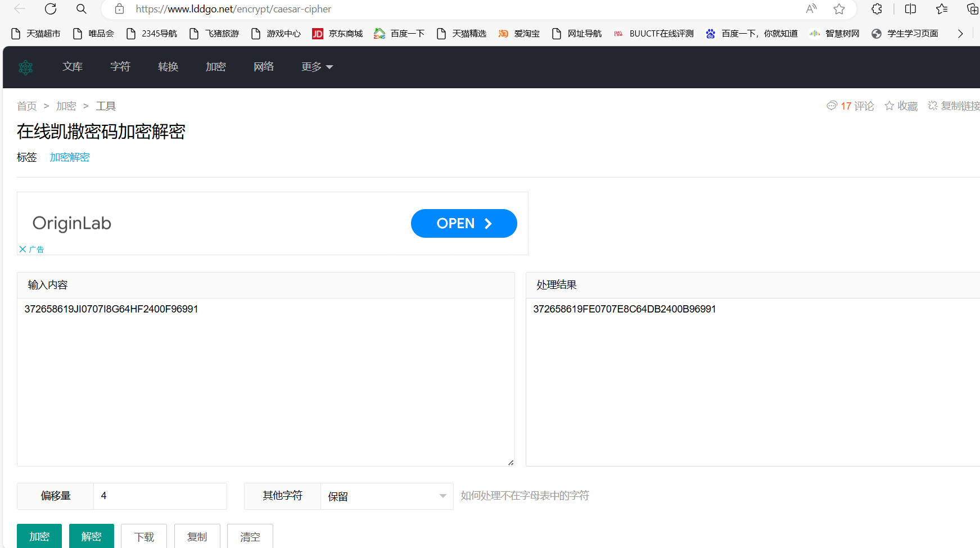This screenshot has height=548, width=980.
Task: Click the 偏移量 offset input field
Action: pyautogui.click(x=160, y=496)
